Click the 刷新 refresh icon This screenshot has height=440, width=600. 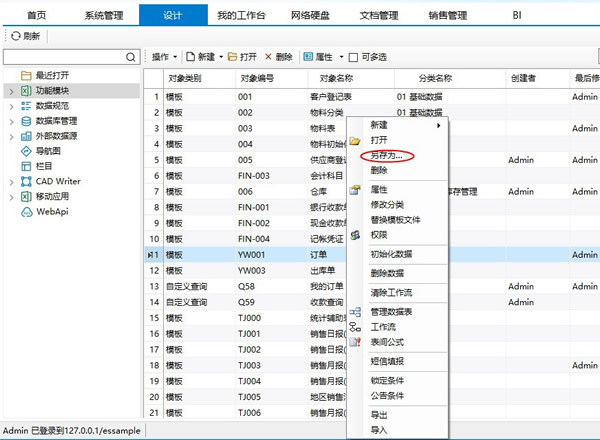pyautogui.click(x=15, y=36)
